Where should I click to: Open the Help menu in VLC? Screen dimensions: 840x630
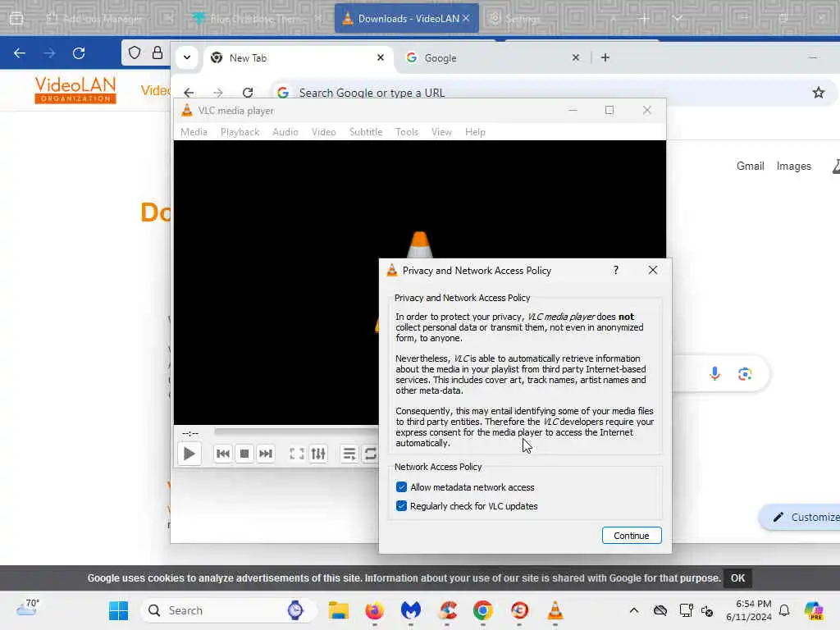[x=475, y=132]
